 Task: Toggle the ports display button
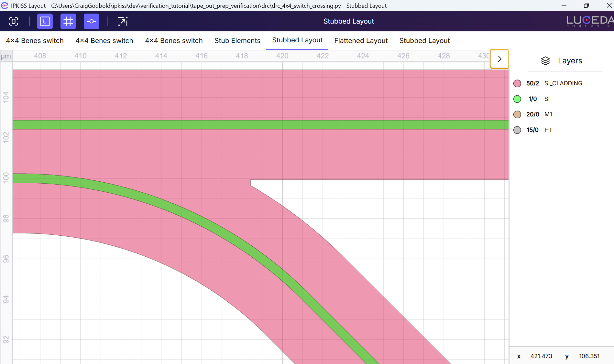point(91,21)
